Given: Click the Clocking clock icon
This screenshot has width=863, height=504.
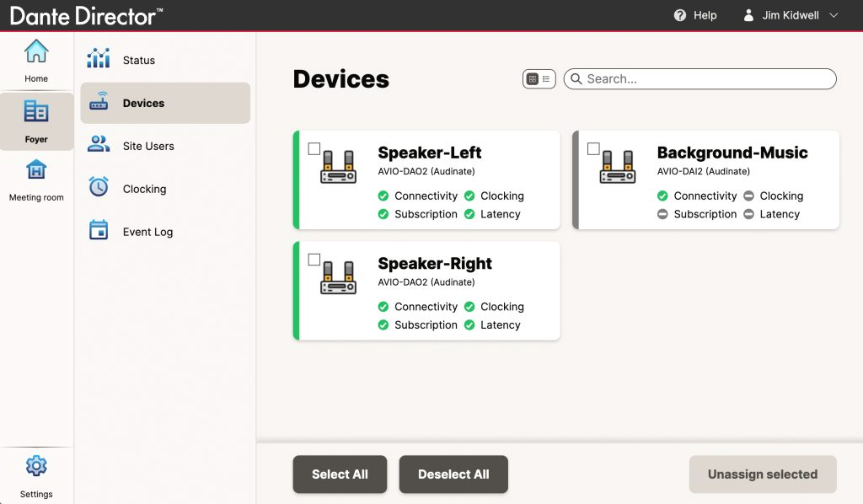Looking at the screenshot, I should (99, 188).
